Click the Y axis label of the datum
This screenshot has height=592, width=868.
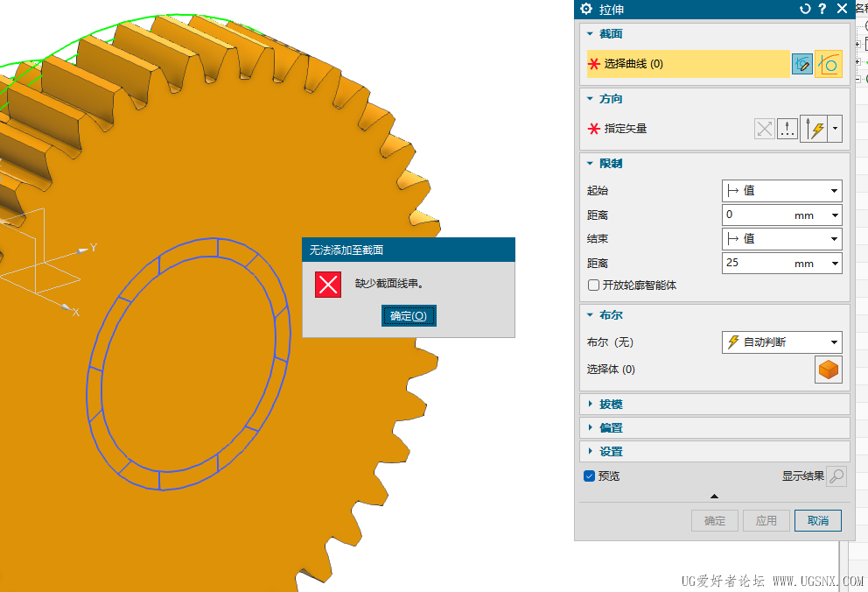coord(94,248)
